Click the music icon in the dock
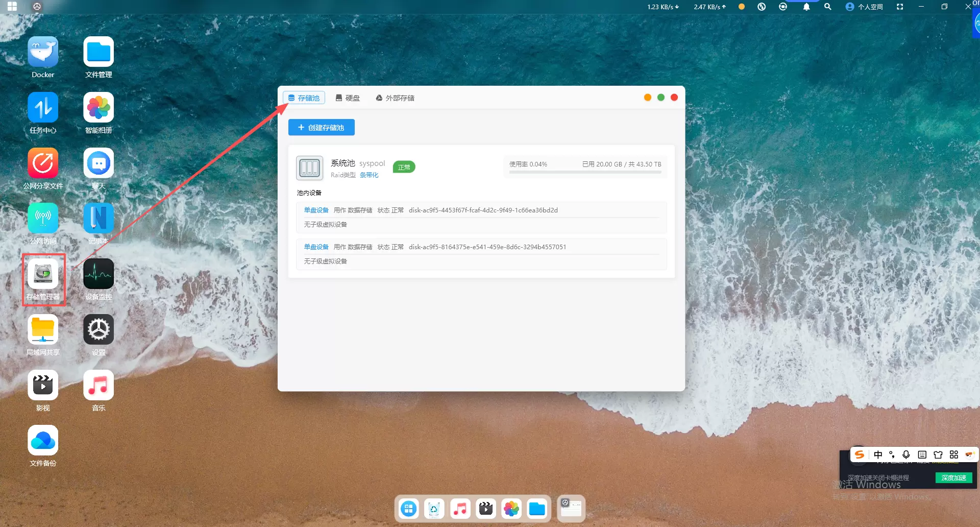Viewport: 980px width, 527px height. 460,509
